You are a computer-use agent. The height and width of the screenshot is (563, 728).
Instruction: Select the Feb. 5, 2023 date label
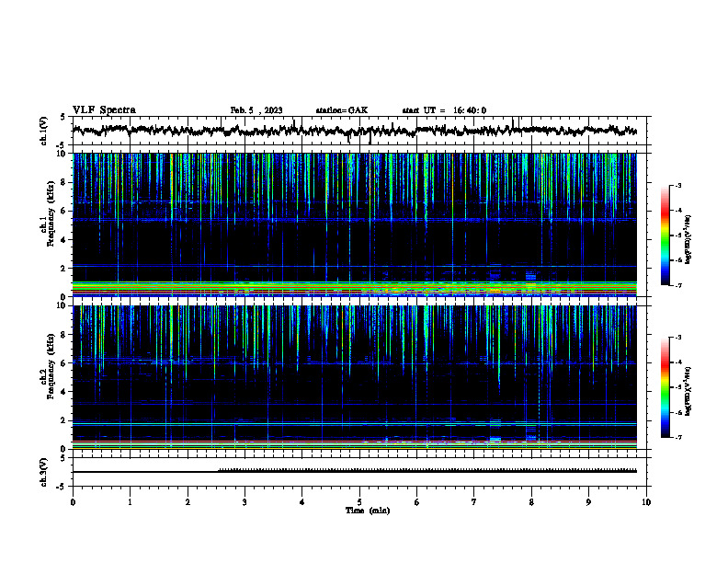click(256, 110)
